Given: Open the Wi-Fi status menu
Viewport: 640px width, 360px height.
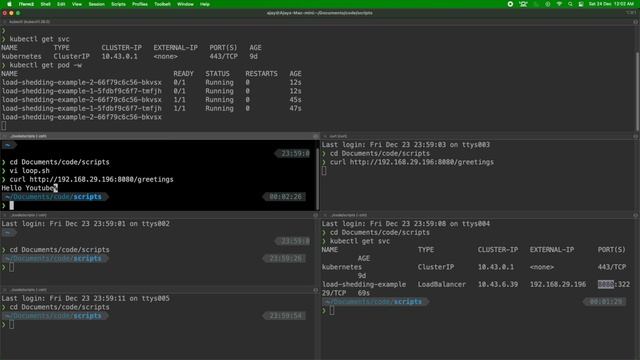Looking at the screenshot, I should tap(559, 4).
